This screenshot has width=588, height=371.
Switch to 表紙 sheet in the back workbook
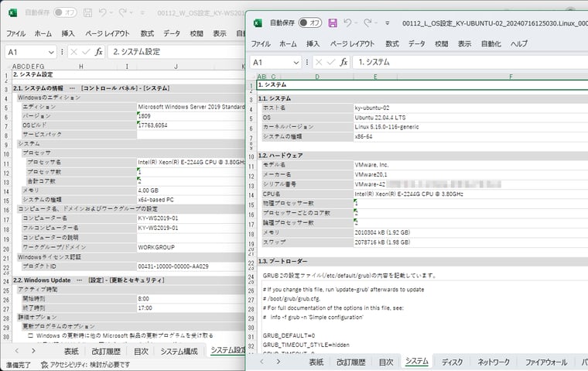point(71,352)
